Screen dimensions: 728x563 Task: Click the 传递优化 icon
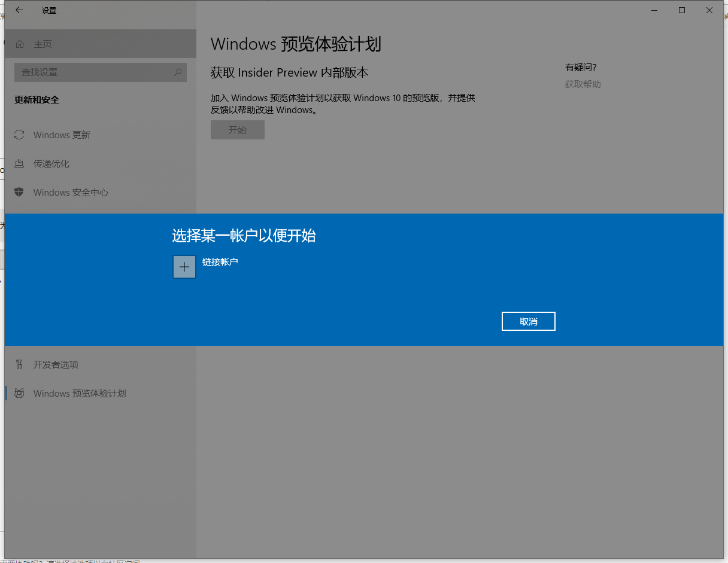[x=19, y=163]
